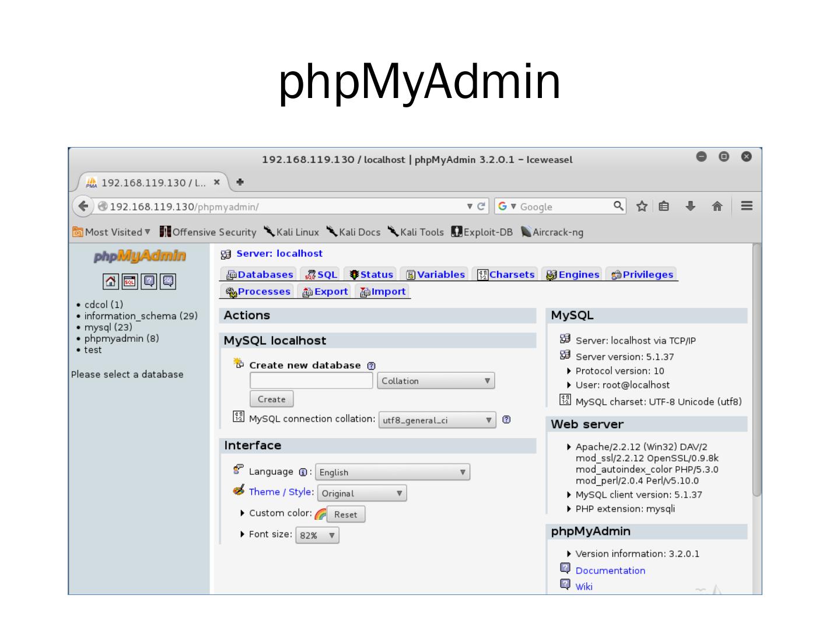Switch to the Status tab
Image resolution: width=840 pixels, height=630 pixels.
(371, 275)
